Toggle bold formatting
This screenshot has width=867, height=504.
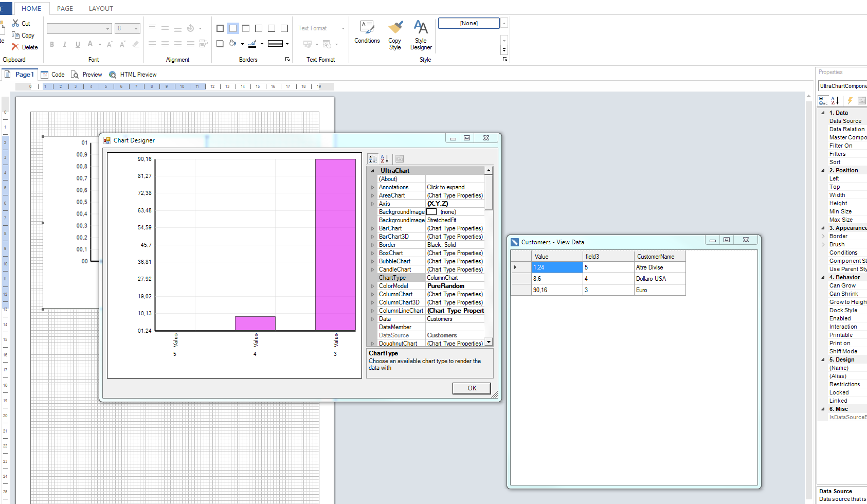pyautogui.click(x=52, y=44)
